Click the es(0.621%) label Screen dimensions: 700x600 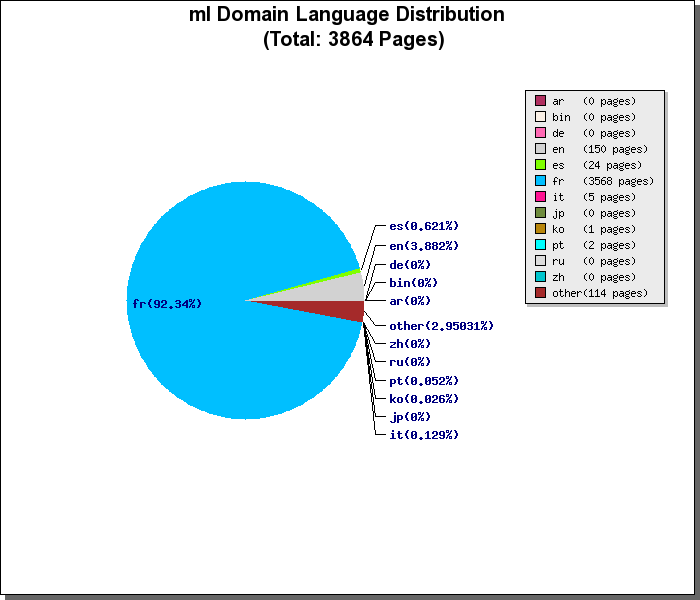pyautogui.click(x=424, y=226)
